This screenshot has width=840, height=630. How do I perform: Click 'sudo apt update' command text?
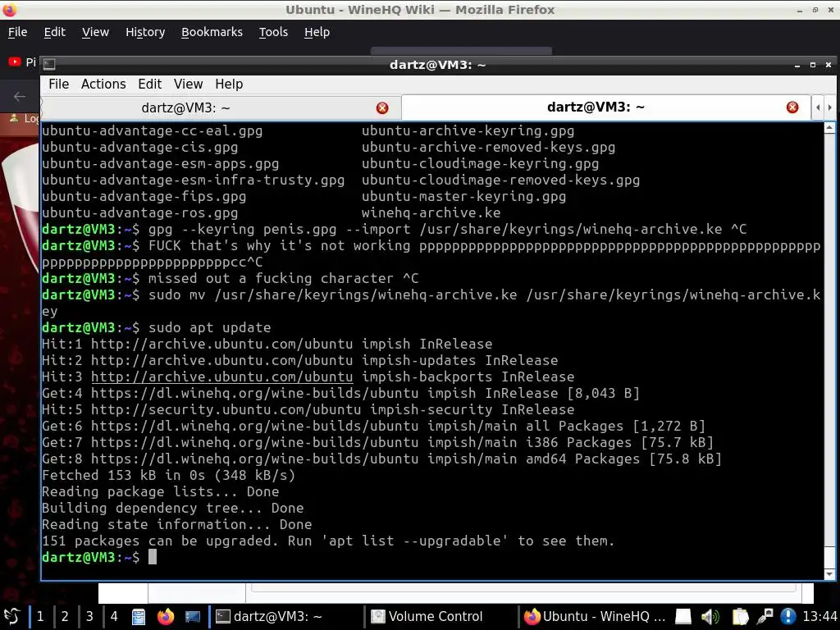click(209, 328)
